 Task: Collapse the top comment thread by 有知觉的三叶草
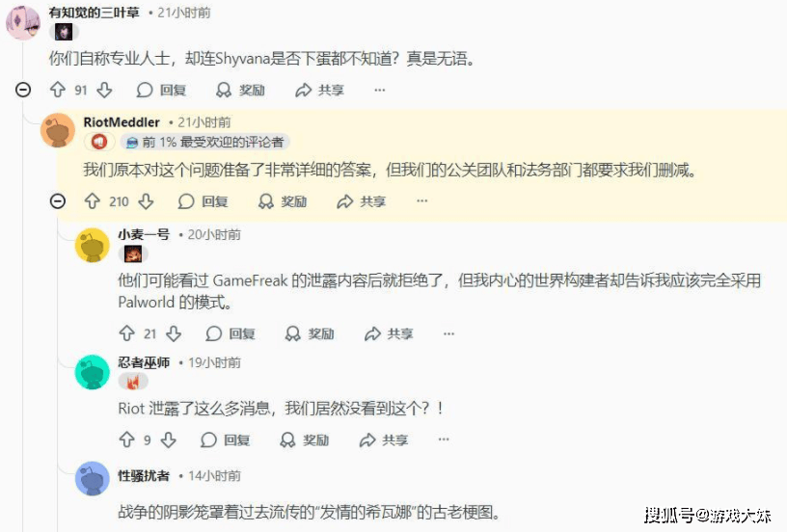click(23, 90)
